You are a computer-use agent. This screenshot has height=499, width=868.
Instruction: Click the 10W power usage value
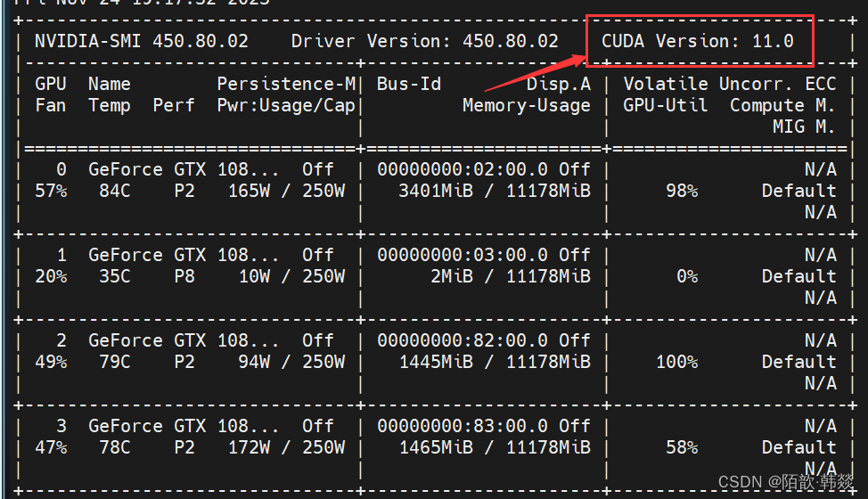255,276
